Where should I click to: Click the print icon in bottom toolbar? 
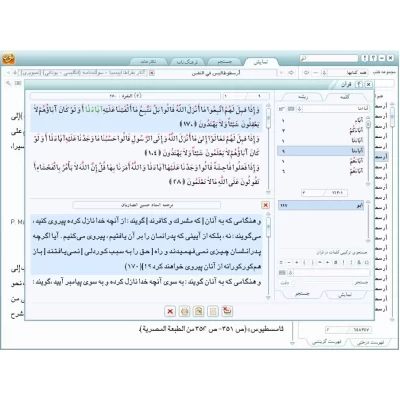184,311
